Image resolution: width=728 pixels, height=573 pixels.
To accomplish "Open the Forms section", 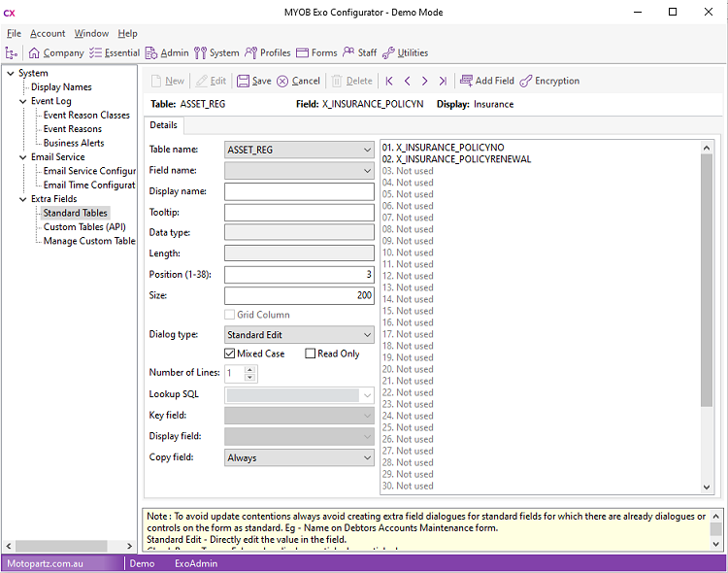I will coord(316,53).
